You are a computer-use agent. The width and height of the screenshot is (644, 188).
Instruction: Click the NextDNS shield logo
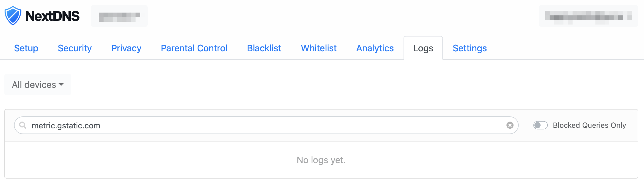(x=13, y=16)
